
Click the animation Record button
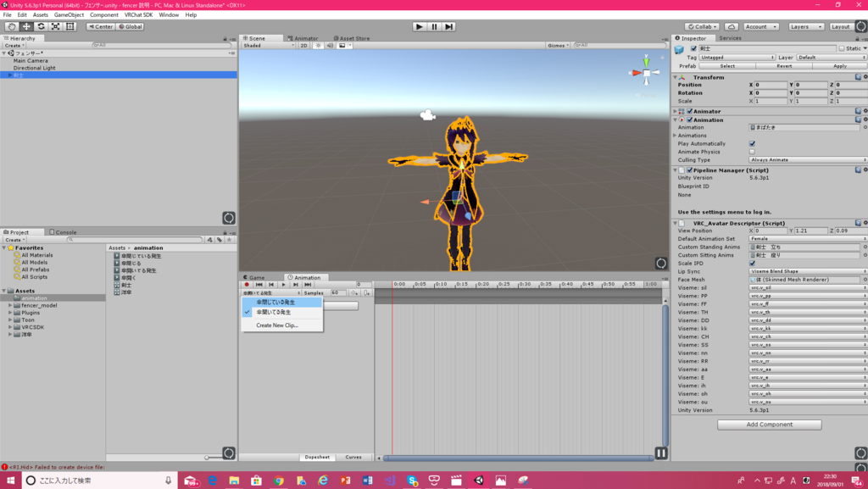click(247, 284)
